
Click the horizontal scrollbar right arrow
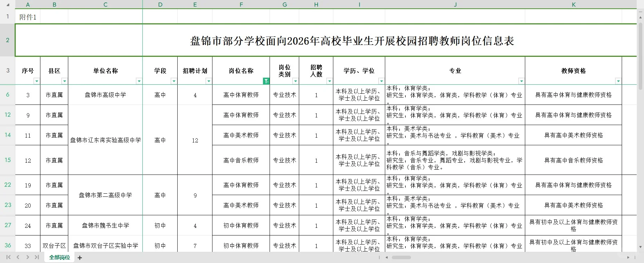[x=628, y=257]
